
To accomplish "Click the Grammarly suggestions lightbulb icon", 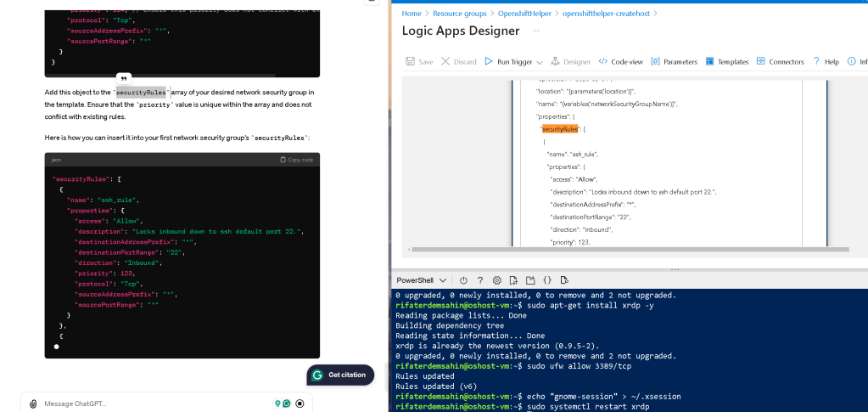I will pyautogui.click(x=277, y=404).
